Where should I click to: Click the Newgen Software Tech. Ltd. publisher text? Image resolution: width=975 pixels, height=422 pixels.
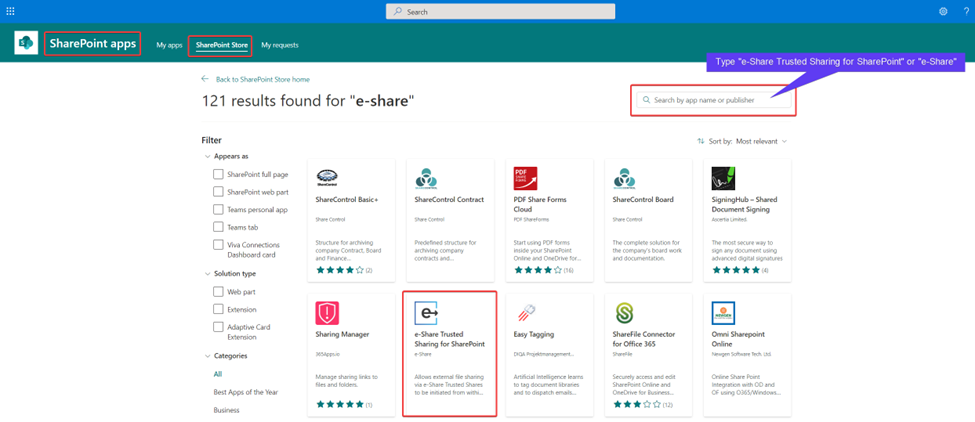741,354
